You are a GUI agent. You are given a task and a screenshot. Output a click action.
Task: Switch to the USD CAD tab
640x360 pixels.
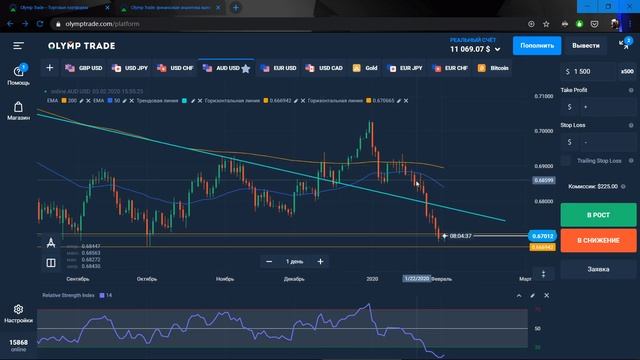324,68
